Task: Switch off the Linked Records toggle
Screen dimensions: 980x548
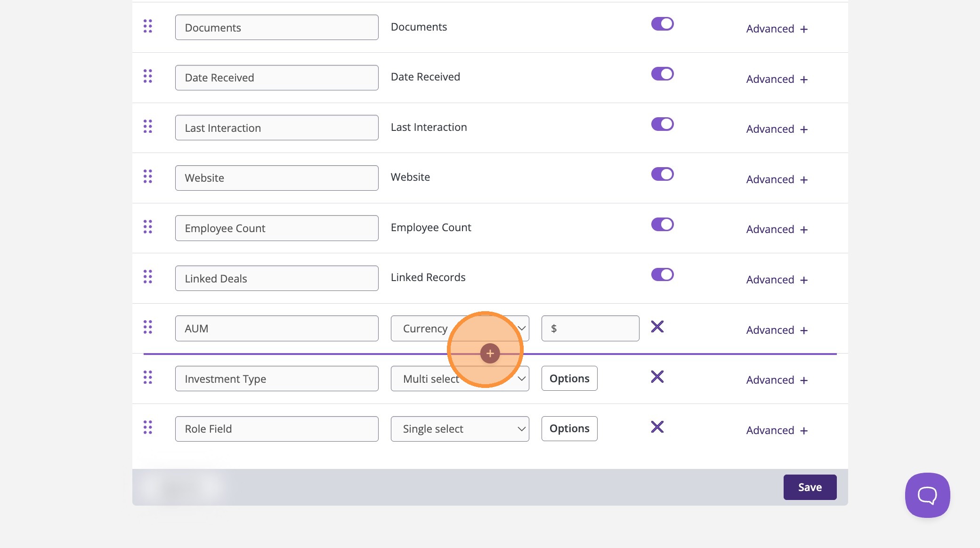Action: [x=662, y=274]
